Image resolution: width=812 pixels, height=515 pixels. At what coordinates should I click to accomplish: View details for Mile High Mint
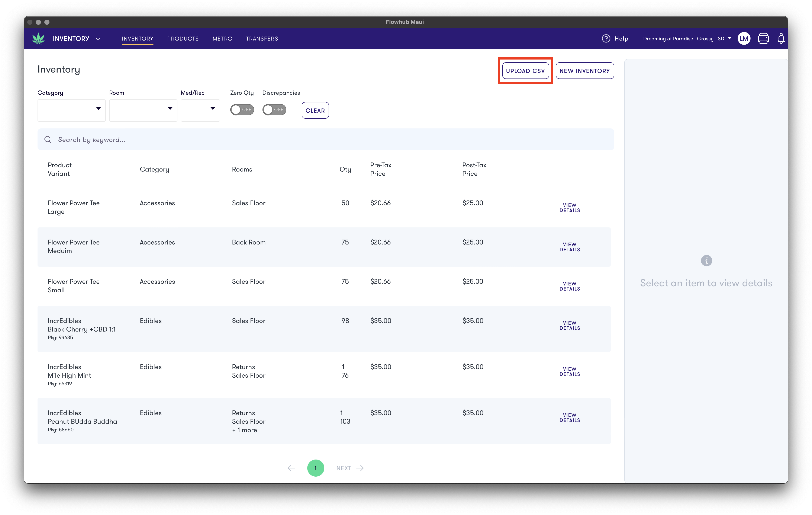[570, 371]
